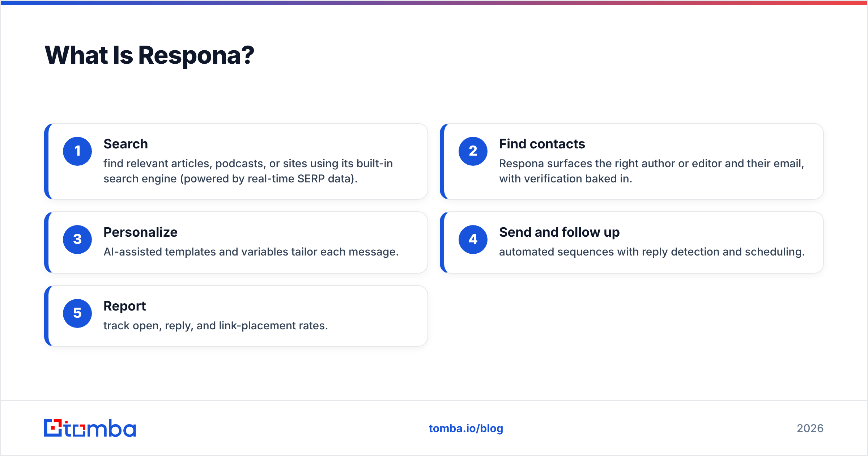Viewport: 868px width, 456px height.
Task: Click the number 2 circle badge
Action: point(473,151)
